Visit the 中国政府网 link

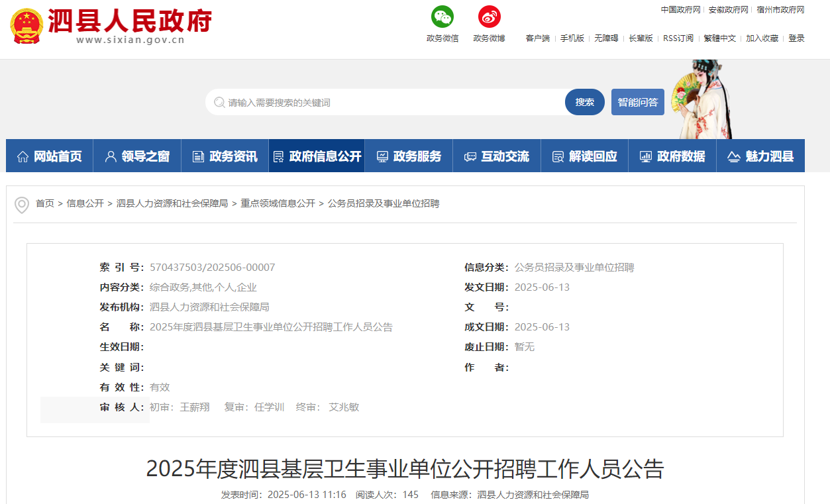pos(680,10)
